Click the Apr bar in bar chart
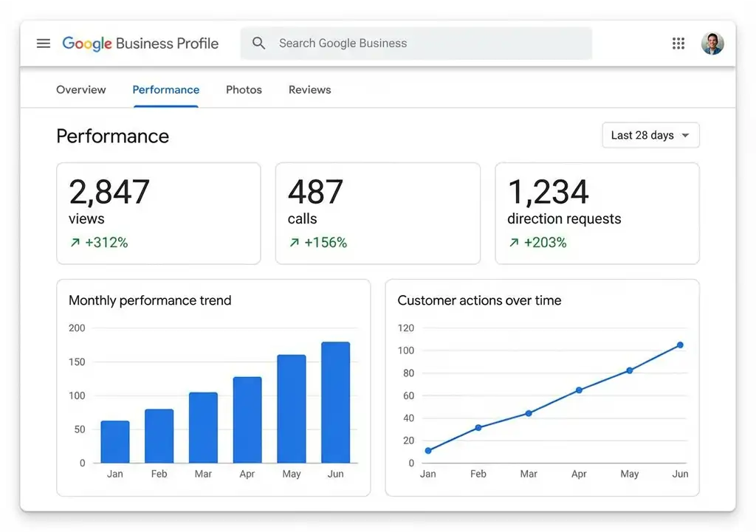 [247, 420]
